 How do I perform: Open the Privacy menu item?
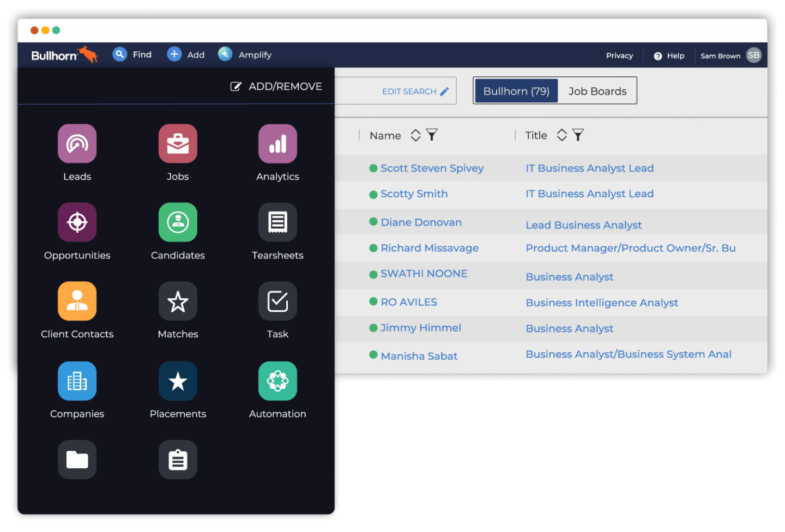619,56
